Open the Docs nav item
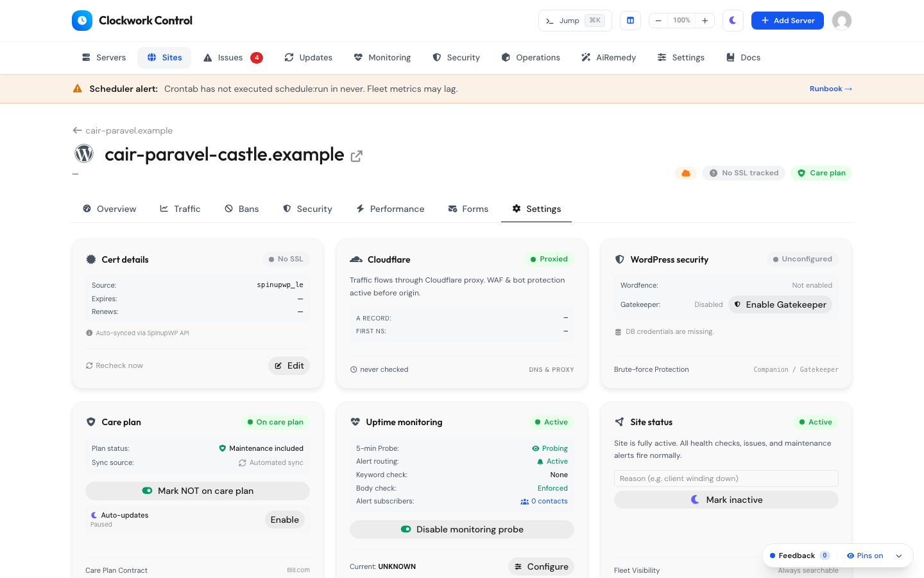 (743, 58)
